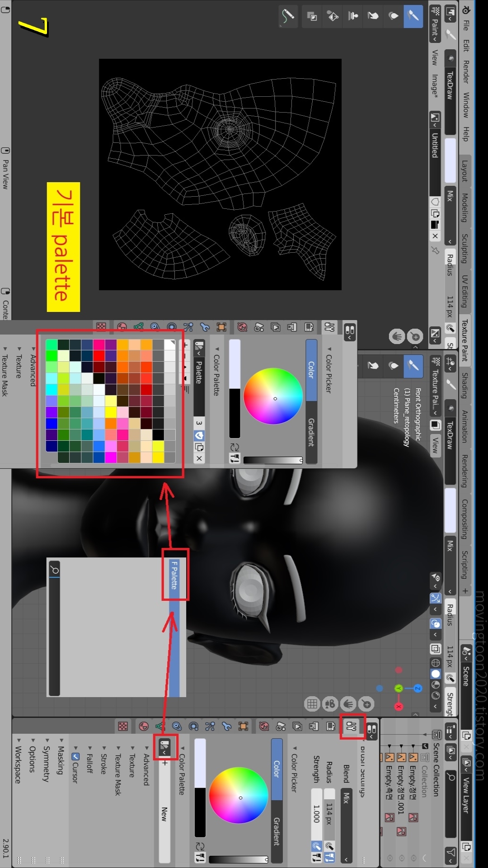Select the Smear tool in the 3D viewport toolbar
Viewport: 488px width, 868px height.
(373, 365)
